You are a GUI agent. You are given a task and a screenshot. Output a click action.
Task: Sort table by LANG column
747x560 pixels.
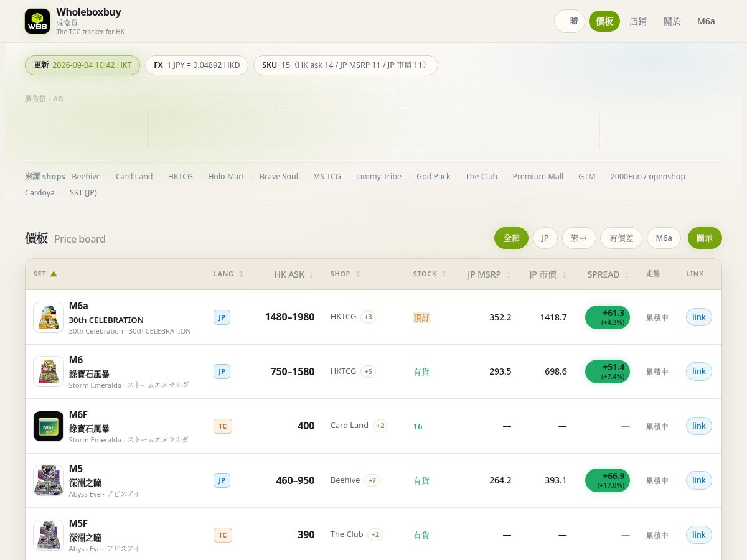228,274
